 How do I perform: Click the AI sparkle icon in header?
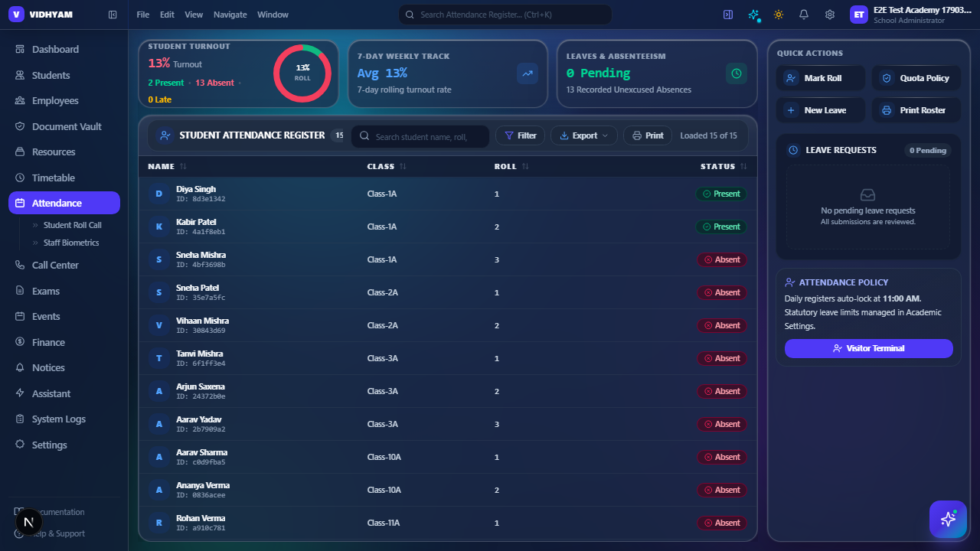(x=754, y=15)
